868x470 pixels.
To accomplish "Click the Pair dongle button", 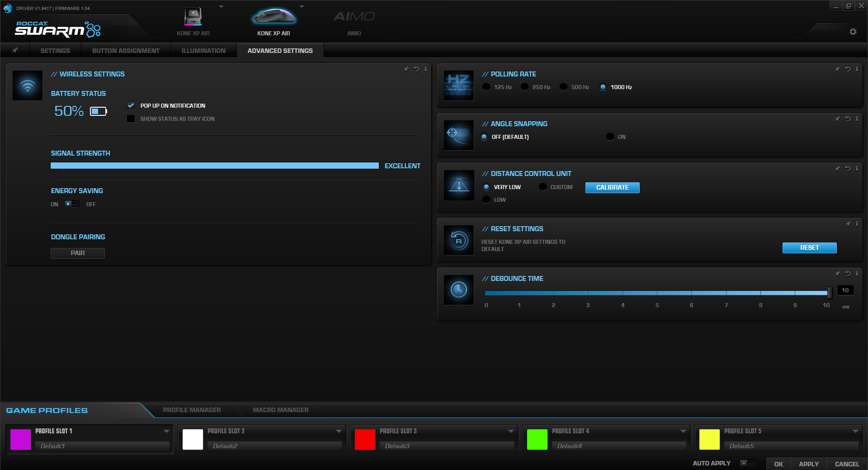I will pyautogui.click(x=78, y=253).
